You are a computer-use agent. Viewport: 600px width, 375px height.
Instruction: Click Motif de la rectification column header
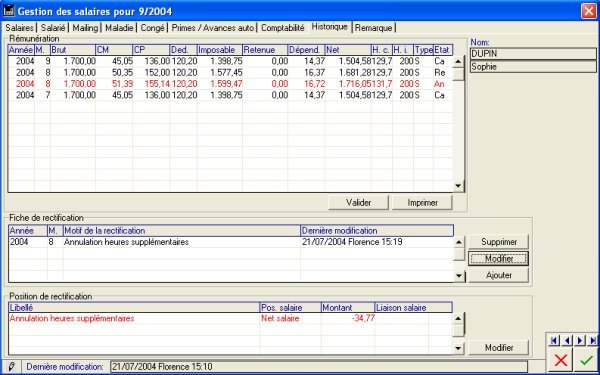tap(182, 231)
